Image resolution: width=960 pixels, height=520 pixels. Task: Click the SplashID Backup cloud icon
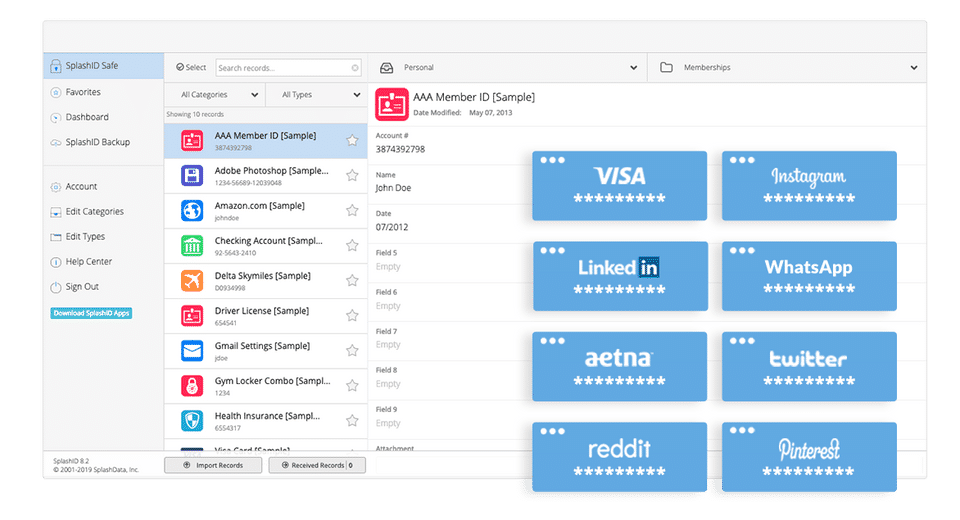[56, 143]
